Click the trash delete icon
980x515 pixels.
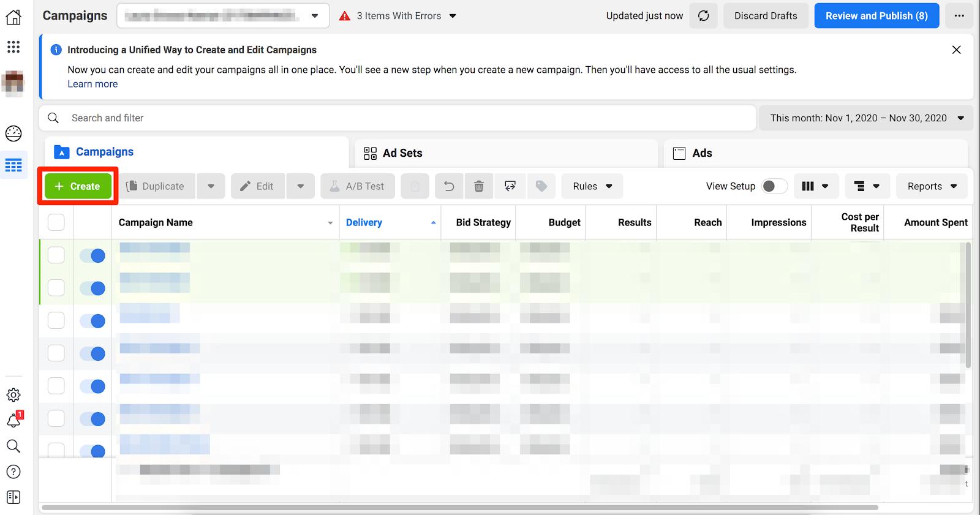[x=479, y=186]
